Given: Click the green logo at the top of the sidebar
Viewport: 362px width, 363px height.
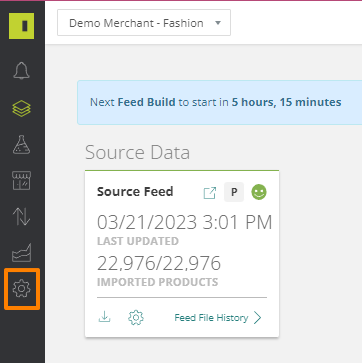Looking at the screenshot, I should (x=21, y=26).
